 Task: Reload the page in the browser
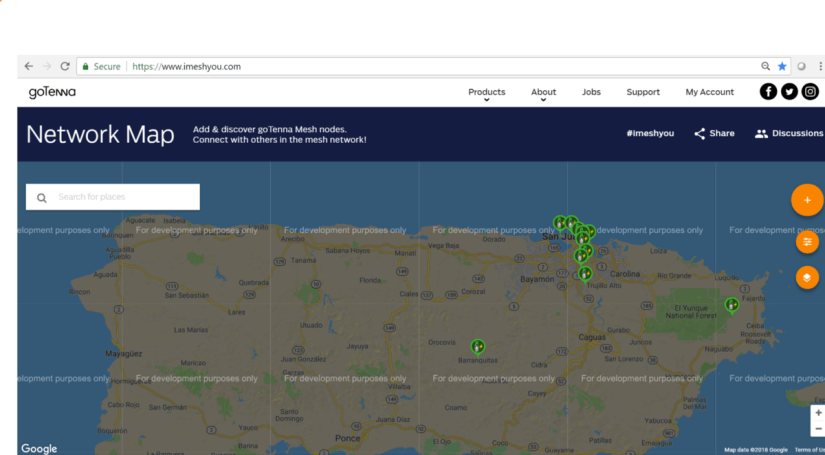[65, 66]
